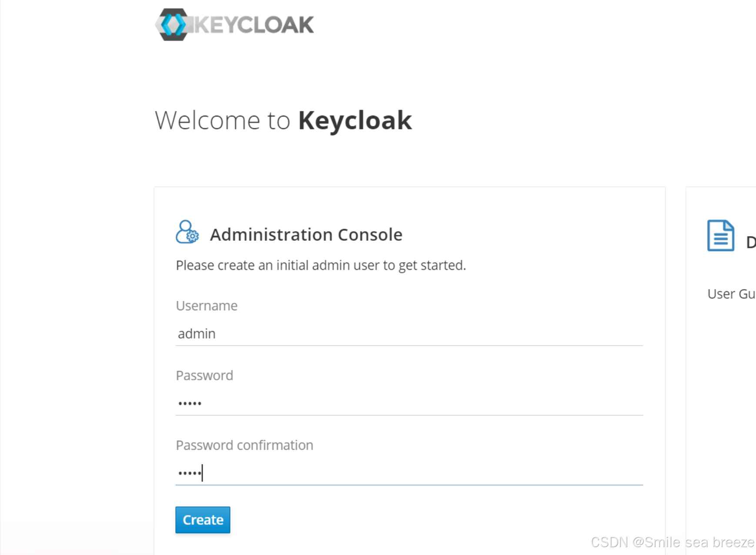Click the initial admin user instruction text
Viewport: 756px width, 555px height.
[321, 265]
